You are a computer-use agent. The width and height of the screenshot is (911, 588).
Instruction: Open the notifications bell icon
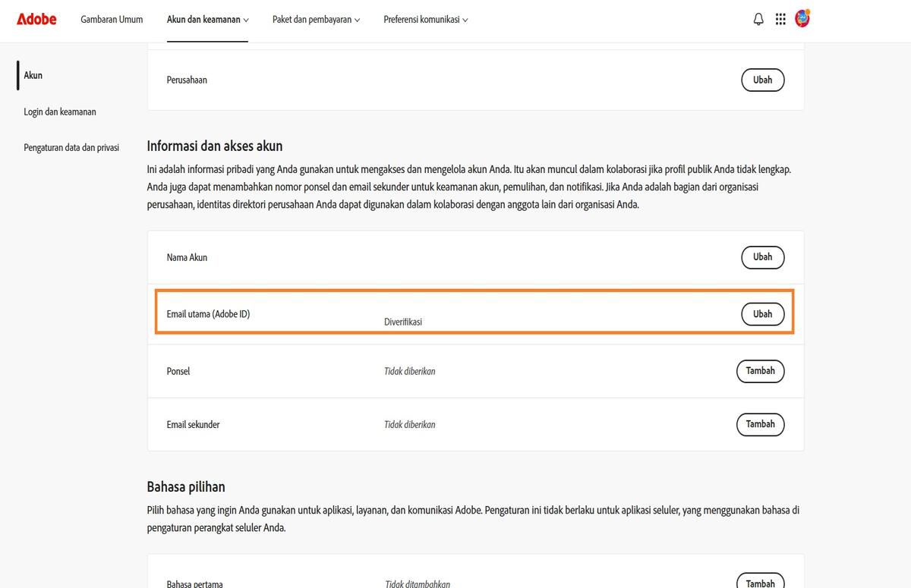tap(758, 18)
